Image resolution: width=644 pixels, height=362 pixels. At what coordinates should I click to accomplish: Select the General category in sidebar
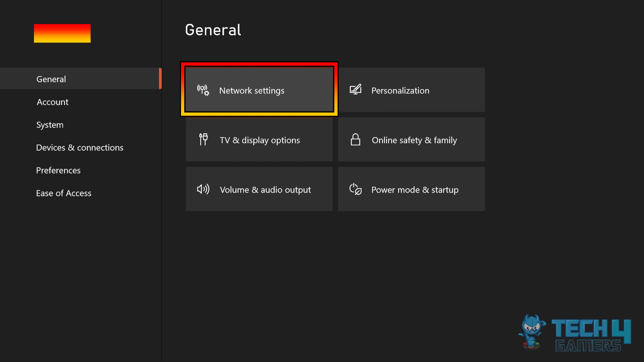coord(51,79)
